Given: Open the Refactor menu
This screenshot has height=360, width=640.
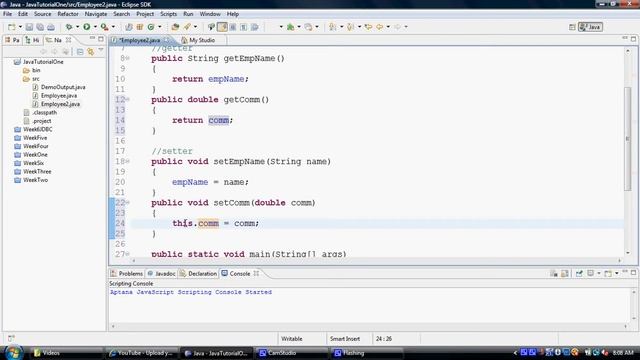Looking at the screenshot, I should [x=68, y=14].
